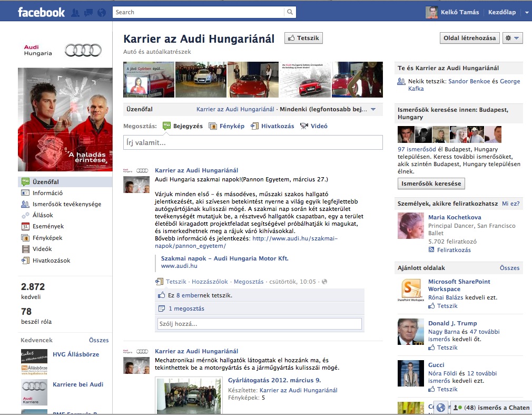Screen dimensions: 532x415
Task: Open Karriere bei Audi favorite page
Action: click(78, 384)
